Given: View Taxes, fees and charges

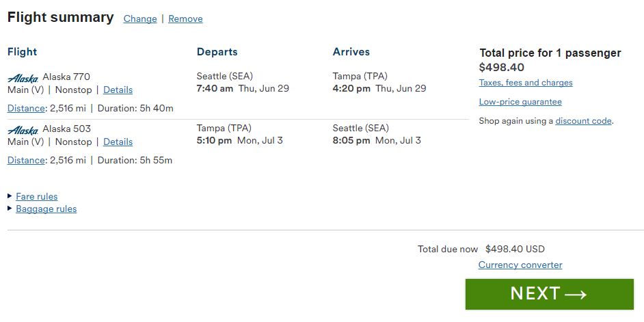Looking at the screenshot, I should (x=526, y=83).
